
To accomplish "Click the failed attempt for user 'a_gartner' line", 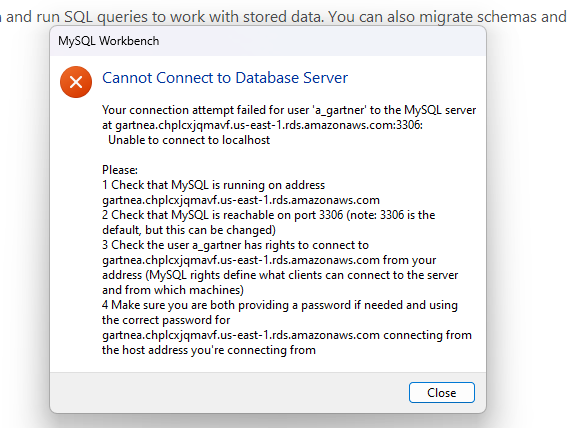I will pos(289,110).
